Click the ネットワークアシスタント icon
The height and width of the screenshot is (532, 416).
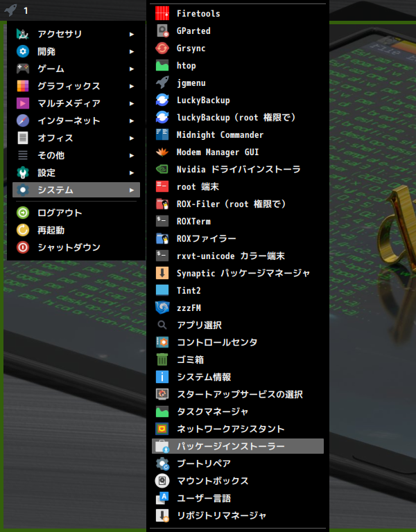[x=162, y=429]
